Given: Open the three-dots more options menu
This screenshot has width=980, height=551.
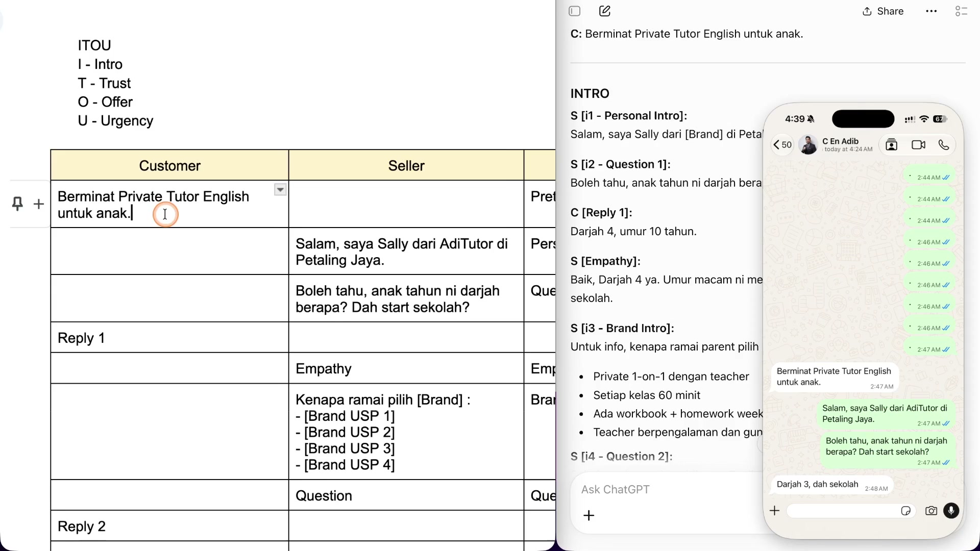Looking at the screenshot, I should pyautogui.click(x=932, y=11).
